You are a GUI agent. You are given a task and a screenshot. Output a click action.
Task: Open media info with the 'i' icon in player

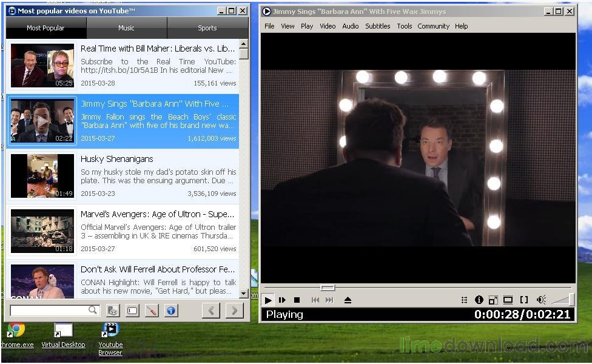479,300
